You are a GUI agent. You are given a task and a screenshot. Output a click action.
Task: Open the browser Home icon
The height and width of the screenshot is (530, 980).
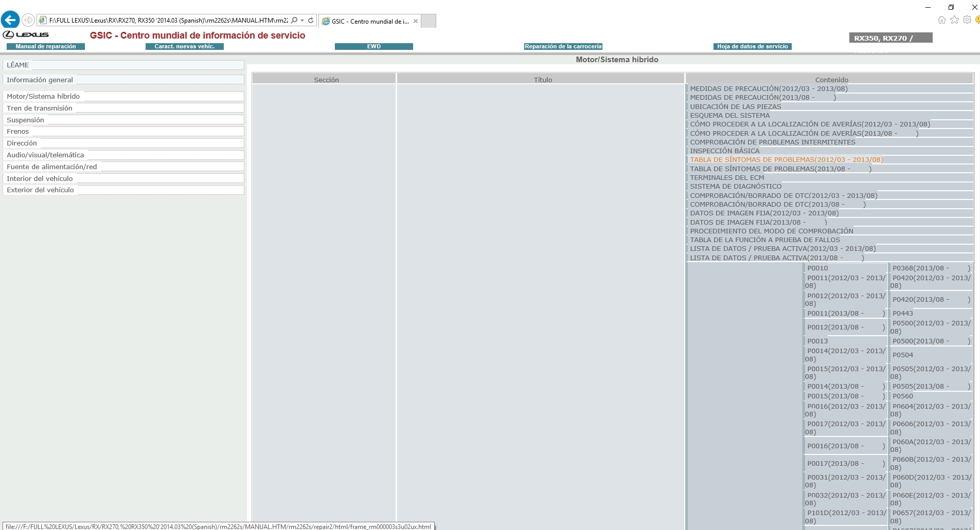[x=941, y=20]
